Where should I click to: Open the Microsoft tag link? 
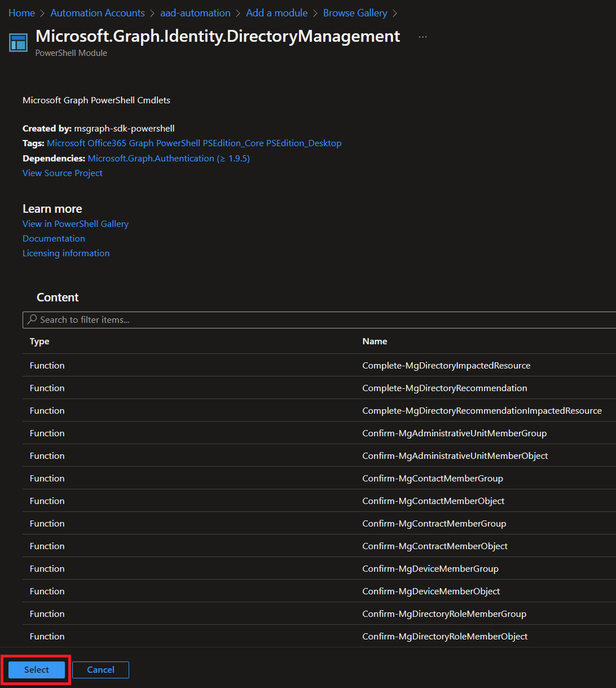coord(66,143)
